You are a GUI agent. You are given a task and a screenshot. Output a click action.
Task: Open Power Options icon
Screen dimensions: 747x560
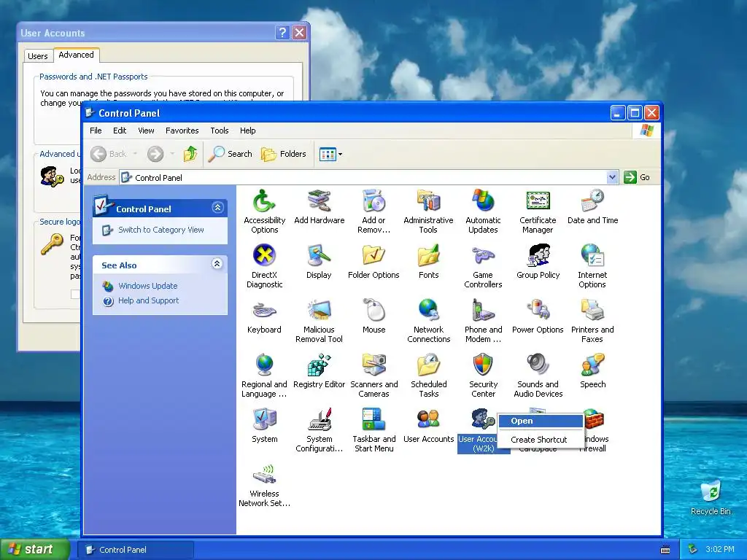[538, 316]
